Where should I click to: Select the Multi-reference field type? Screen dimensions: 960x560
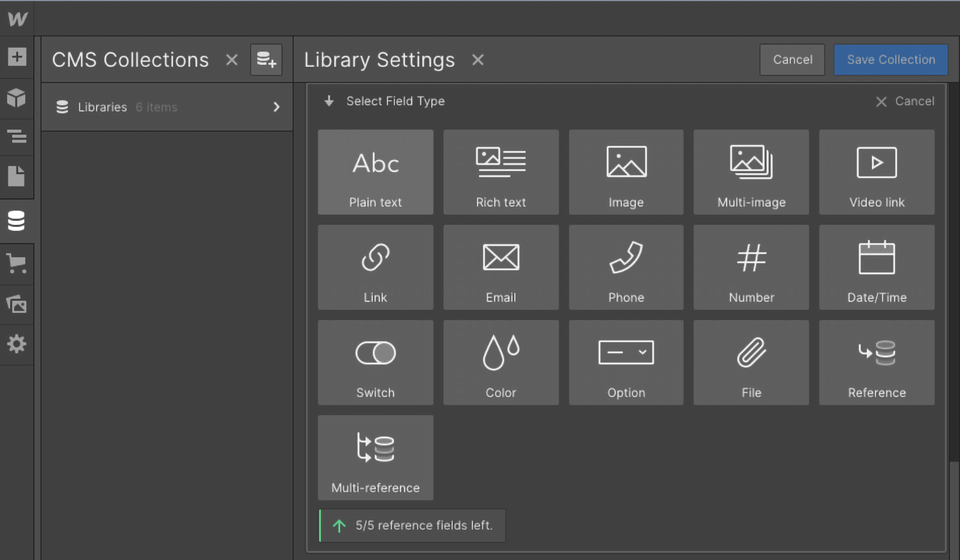(x=375, y=458)
